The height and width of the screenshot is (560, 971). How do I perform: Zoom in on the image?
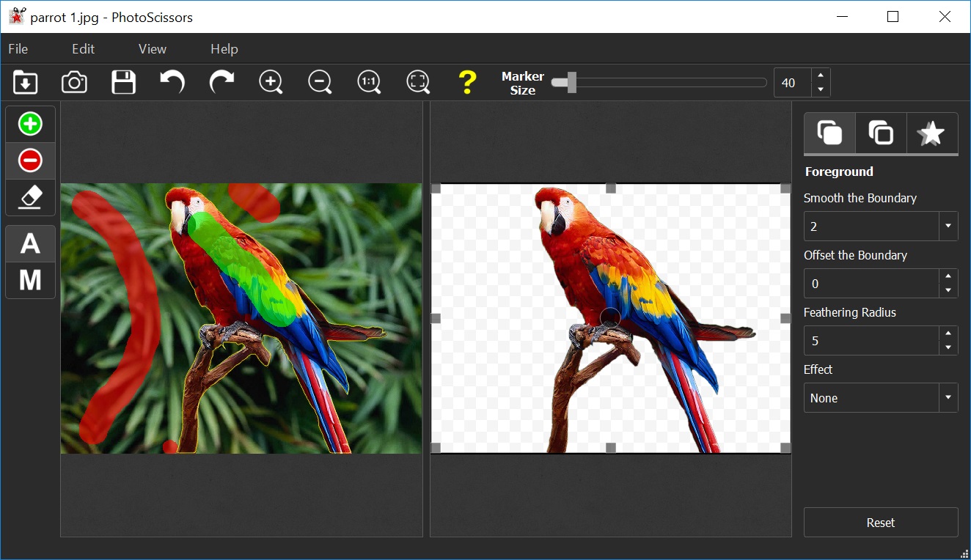tap(271, 82)
